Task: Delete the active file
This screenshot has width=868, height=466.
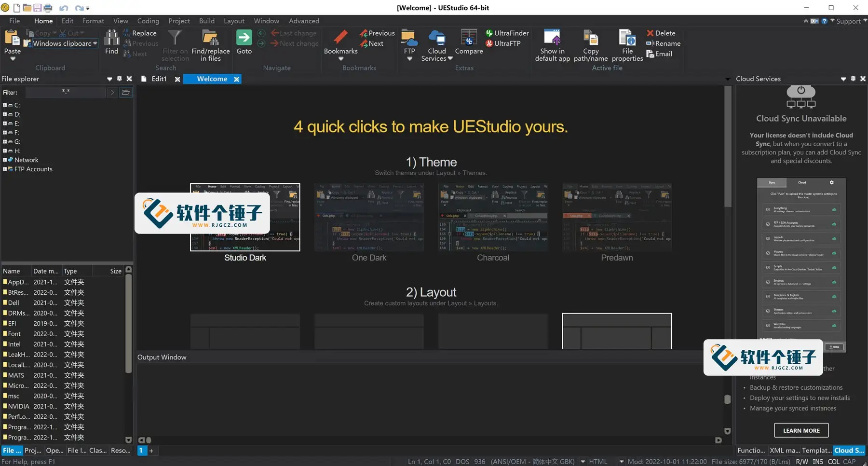Action: coord(661,33)
